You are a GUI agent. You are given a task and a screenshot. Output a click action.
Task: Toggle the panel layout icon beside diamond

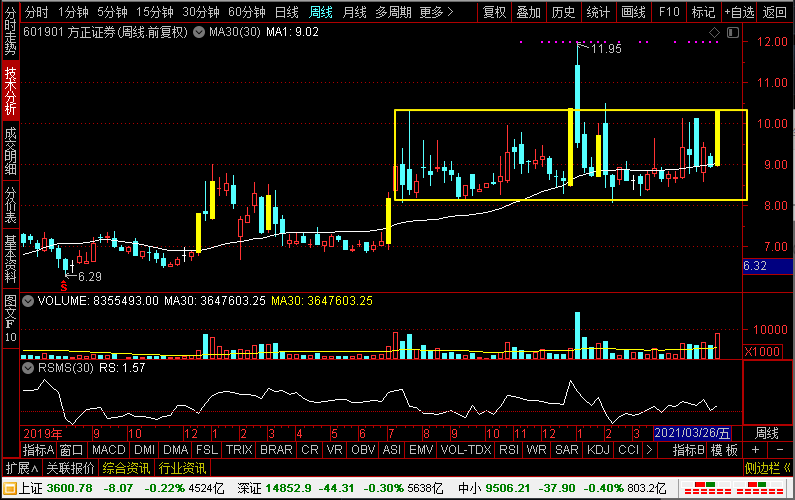pyautogui.click(x=733, y=33)
